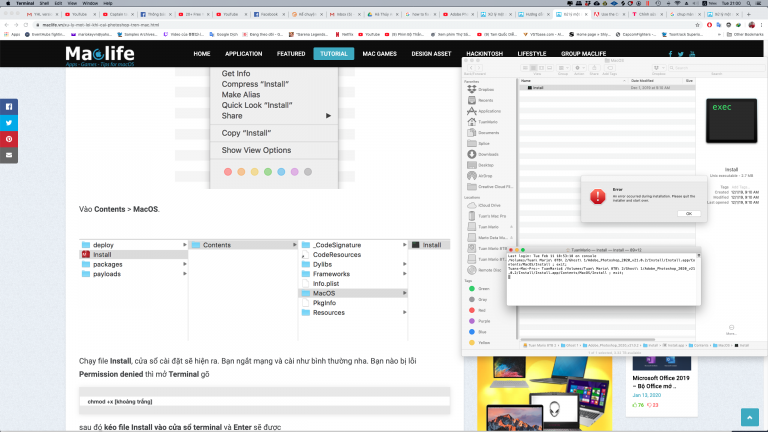This screenshot has height=432, width=768.
Task: Share article via left Facebook button
Action: [9, 107]
